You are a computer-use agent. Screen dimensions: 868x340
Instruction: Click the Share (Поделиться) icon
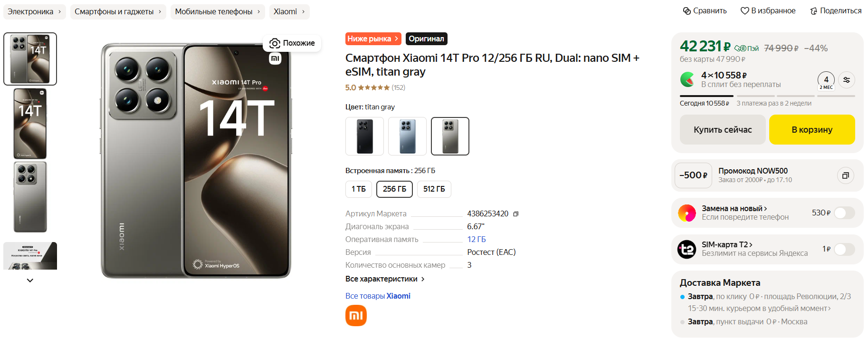pos(814,11)
